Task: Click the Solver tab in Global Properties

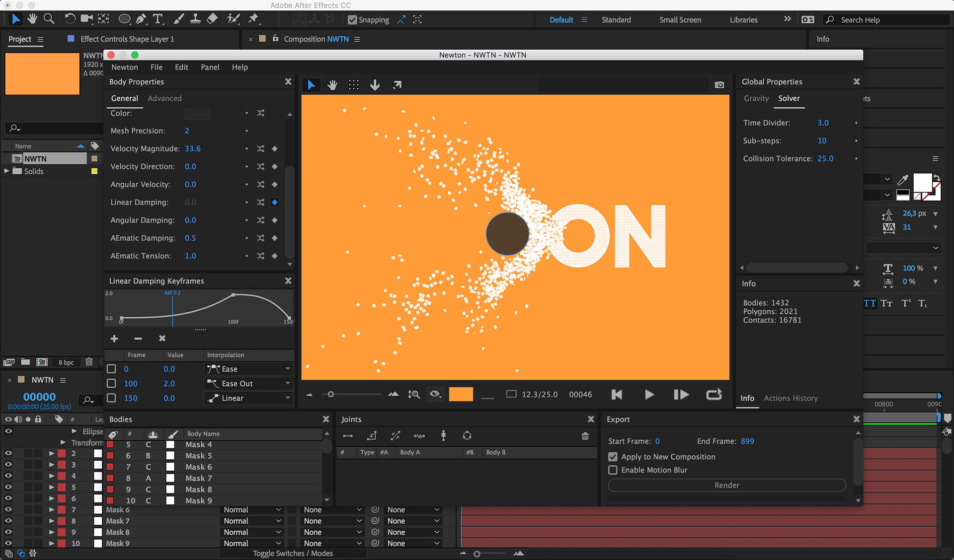Action: [789, 98]
